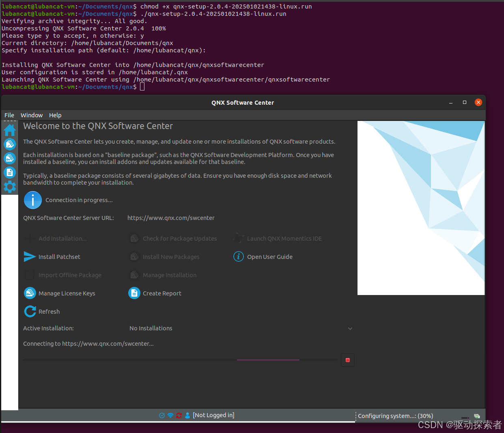Click the QNX Software Center Server URL: label
The image size is (504, 433).
click(69, 218)
